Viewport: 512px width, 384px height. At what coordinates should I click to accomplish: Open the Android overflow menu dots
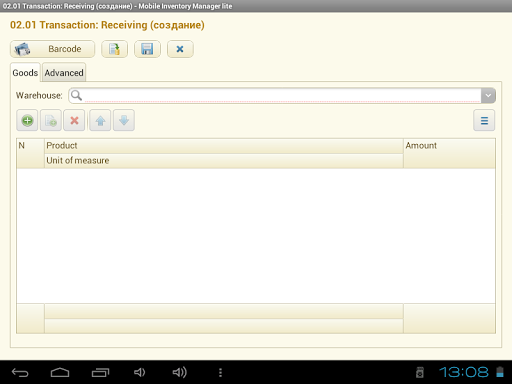coord(220,372)
